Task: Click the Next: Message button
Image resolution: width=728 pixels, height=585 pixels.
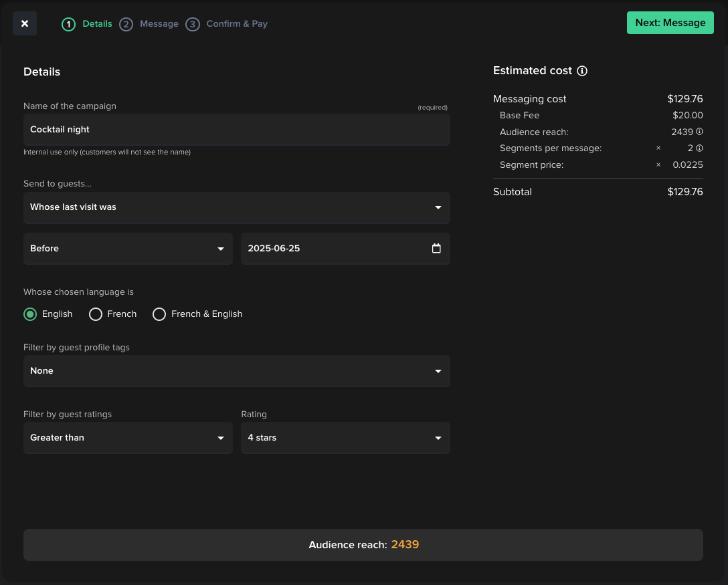Action: [x=670, y=23]
